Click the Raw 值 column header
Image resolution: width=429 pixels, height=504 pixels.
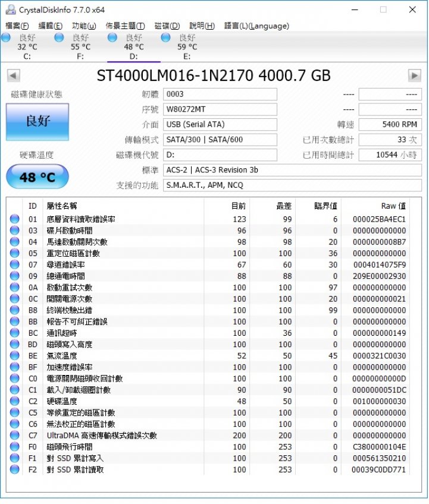[375, 206]
